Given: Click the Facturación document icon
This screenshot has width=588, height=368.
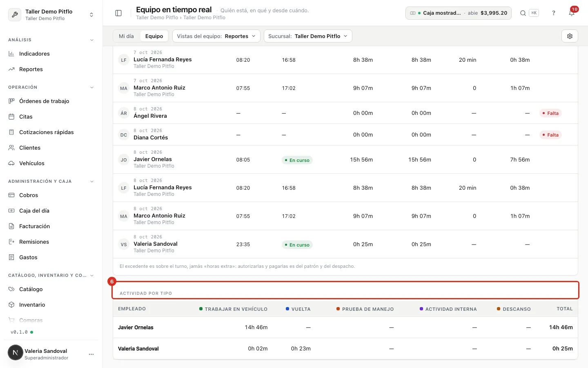Looking at the screenshot, I should (11, 226).
